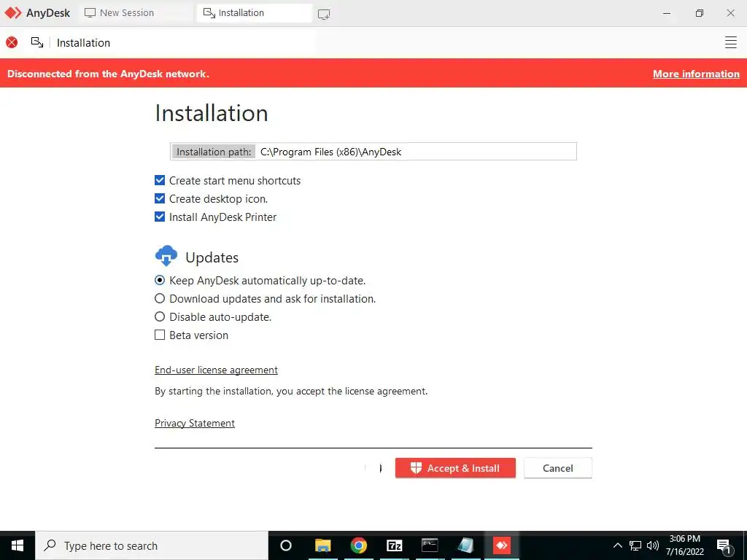Viewport: 747px width, 560px height.
Task: Open network status tray icon
Action: point(635,545)
